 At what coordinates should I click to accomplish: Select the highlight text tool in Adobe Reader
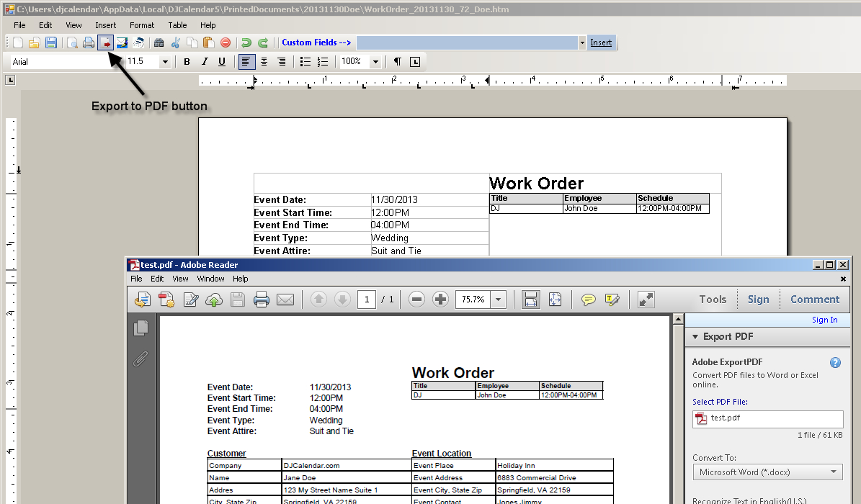coord(612,300)
